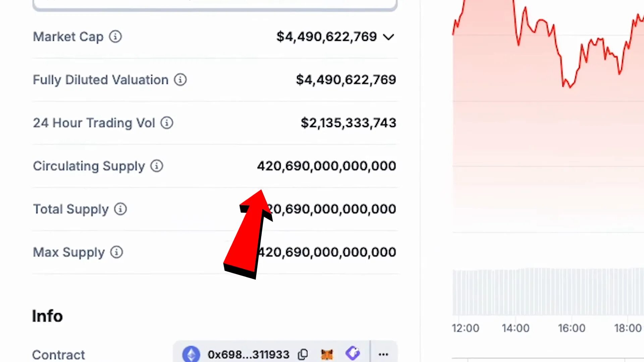Click the search field at the top

(x=215, y=3)
